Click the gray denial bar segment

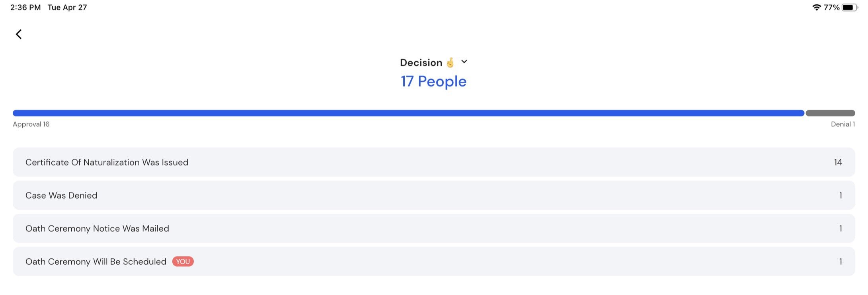coord(830,113)
